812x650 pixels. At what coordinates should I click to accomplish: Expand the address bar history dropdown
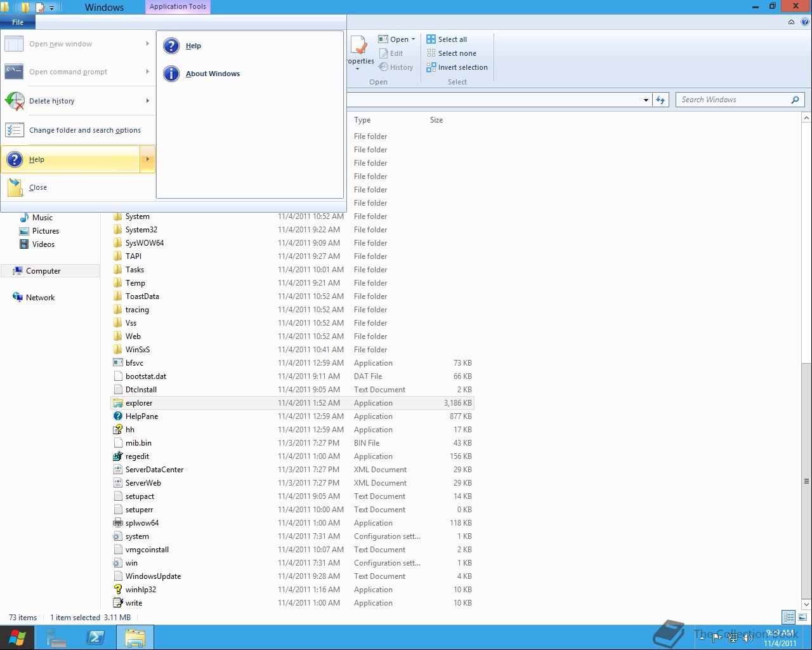tap(646, 100)
